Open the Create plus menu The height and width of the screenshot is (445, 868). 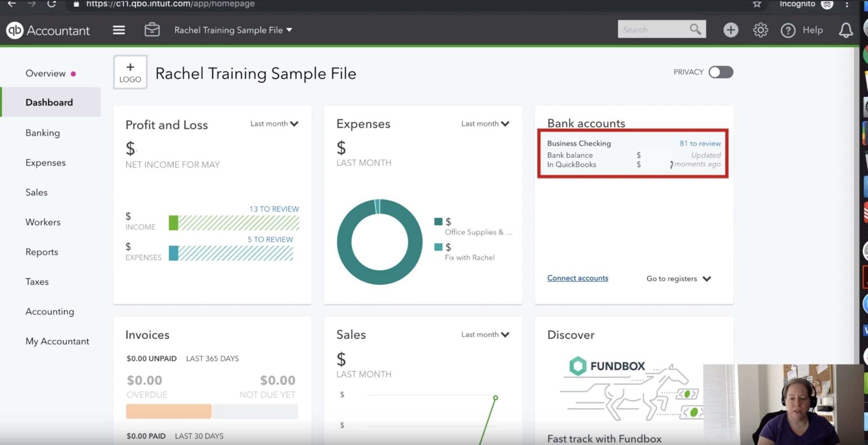coord(731,30)
